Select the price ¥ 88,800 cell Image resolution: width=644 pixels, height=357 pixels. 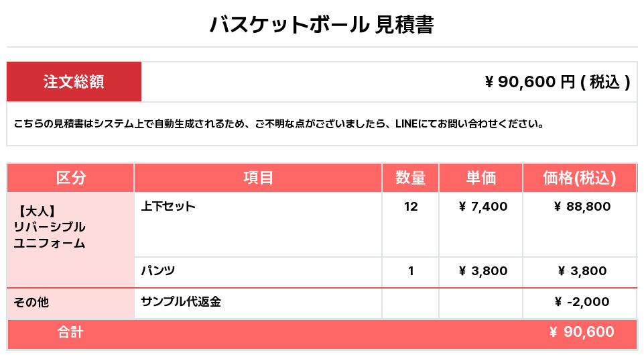coord(580,225)
